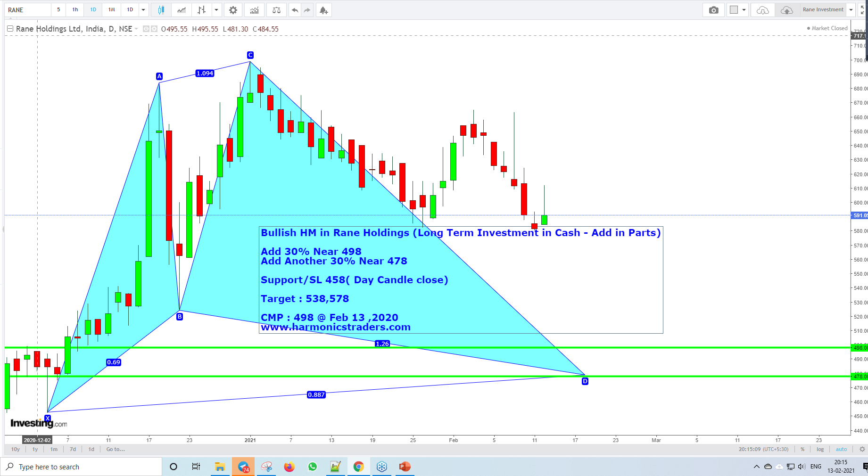This screenshot has height=476, width=868.
Task: Select the highlighted 1D interval
Action: click(x=93, y=10)
